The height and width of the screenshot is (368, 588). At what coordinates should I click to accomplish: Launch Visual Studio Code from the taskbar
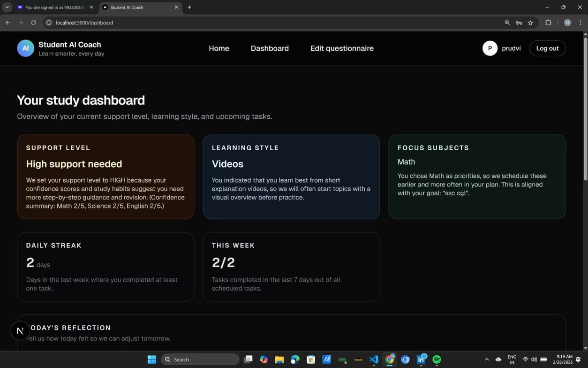click(x=374, y=360)
